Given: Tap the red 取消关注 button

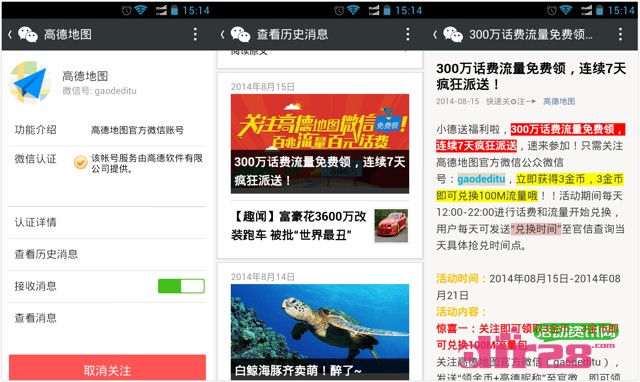Looking at the screenshot, I should coord(107,368).
